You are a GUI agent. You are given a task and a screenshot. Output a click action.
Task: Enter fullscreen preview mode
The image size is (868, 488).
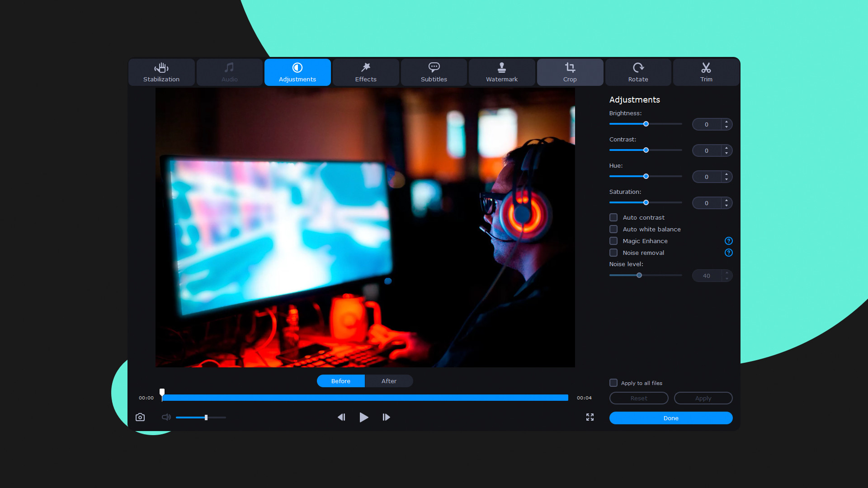click(590, 417)
